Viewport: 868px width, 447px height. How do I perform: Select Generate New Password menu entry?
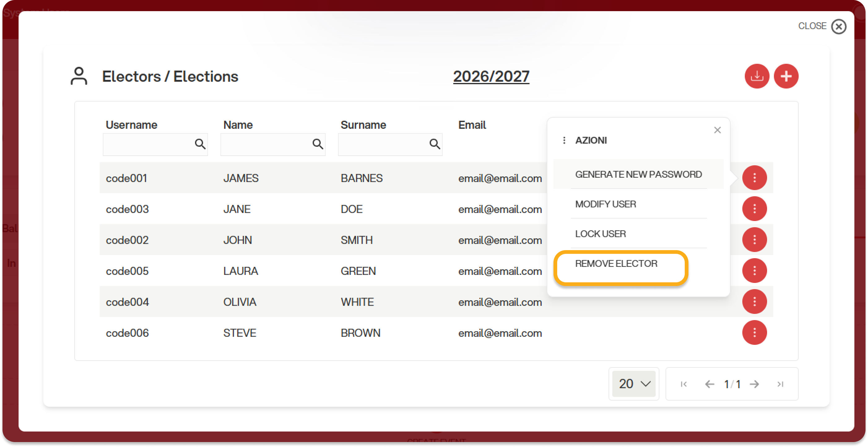[x=638, y=175]
